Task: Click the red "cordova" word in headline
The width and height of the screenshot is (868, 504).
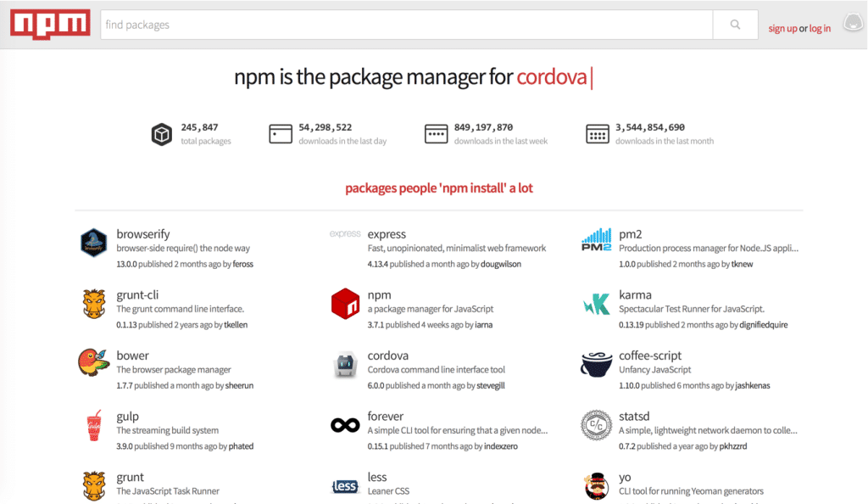Action: pyautogui.click(x=551, y=77)
